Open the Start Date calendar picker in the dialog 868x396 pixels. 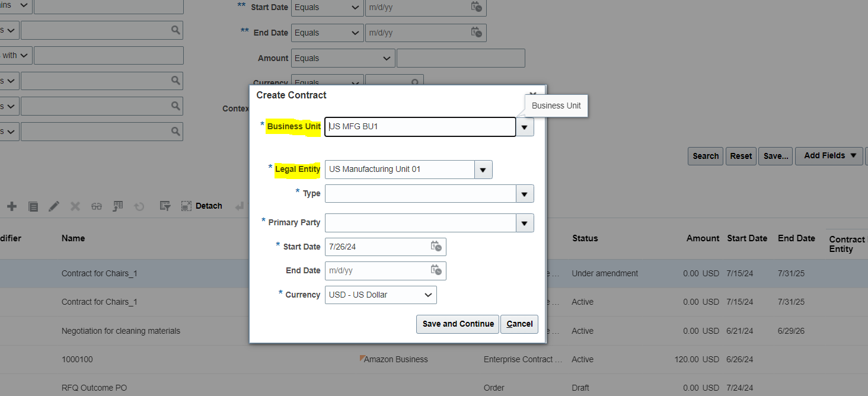point(436,247)
